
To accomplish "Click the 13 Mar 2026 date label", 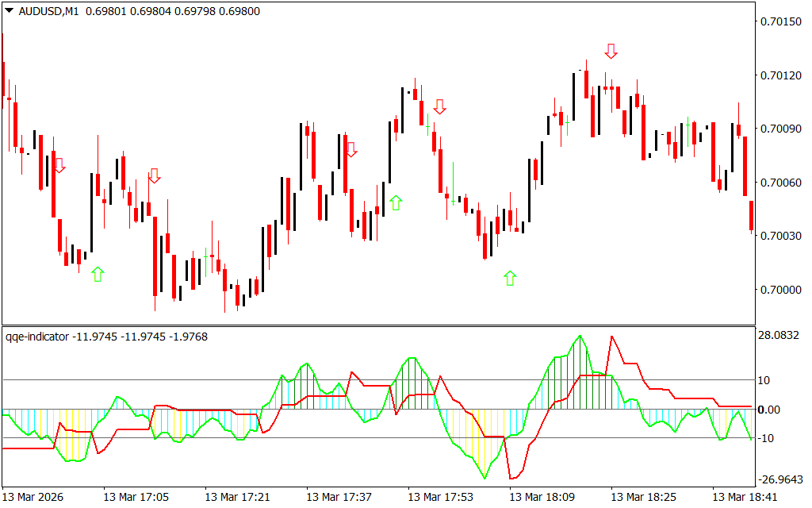I will click(33, 497).
